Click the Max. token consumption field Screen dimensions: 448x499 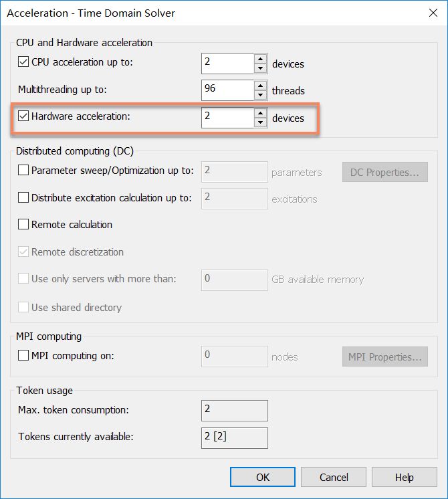click(x=235, y=411)
